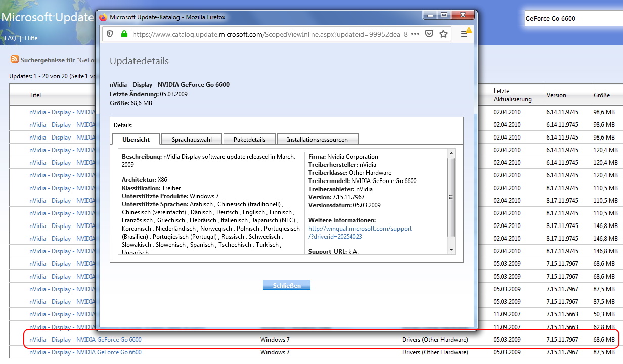This screenshot has width=623, height=364.
Task: Sort by the Letzte Aktualisierung column header
Action: tap(512, 95)
